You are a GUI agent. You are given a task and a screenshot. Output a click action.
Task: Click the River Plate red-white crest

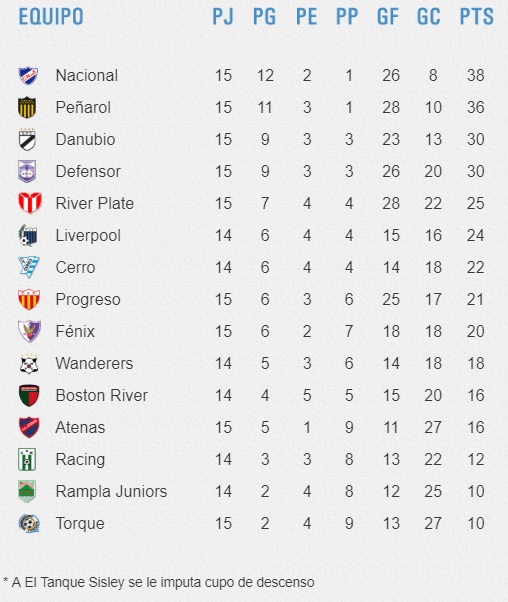click(x=30, y=203)
